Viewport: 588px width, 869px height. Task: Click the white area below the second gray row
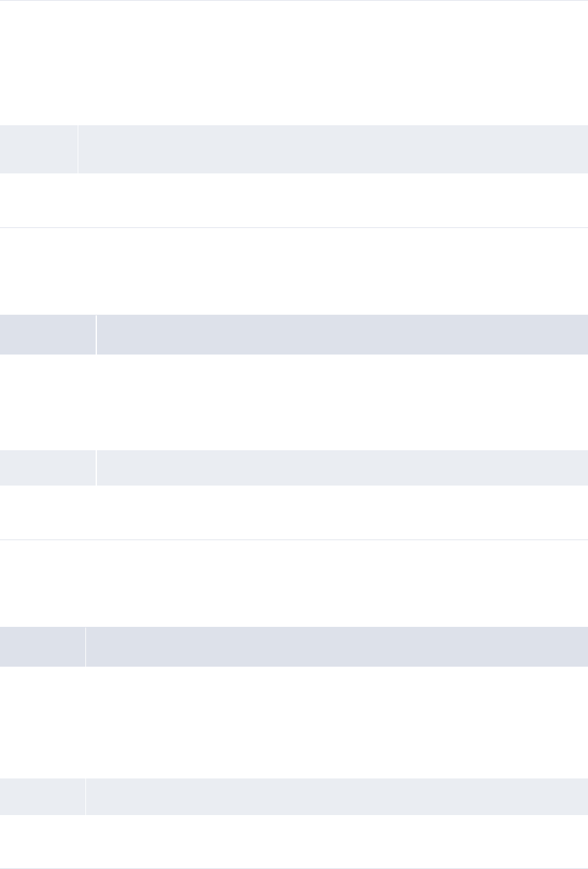pos(294,401)
